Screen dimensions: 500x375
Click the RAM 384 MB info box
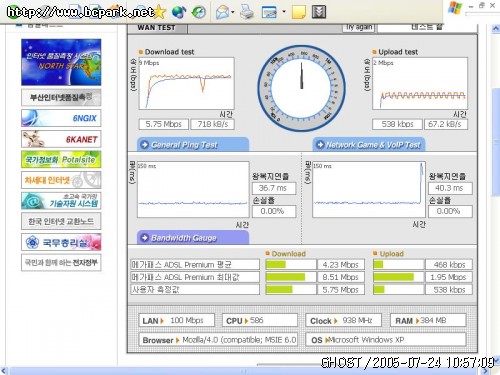click(x=428, y=320)
